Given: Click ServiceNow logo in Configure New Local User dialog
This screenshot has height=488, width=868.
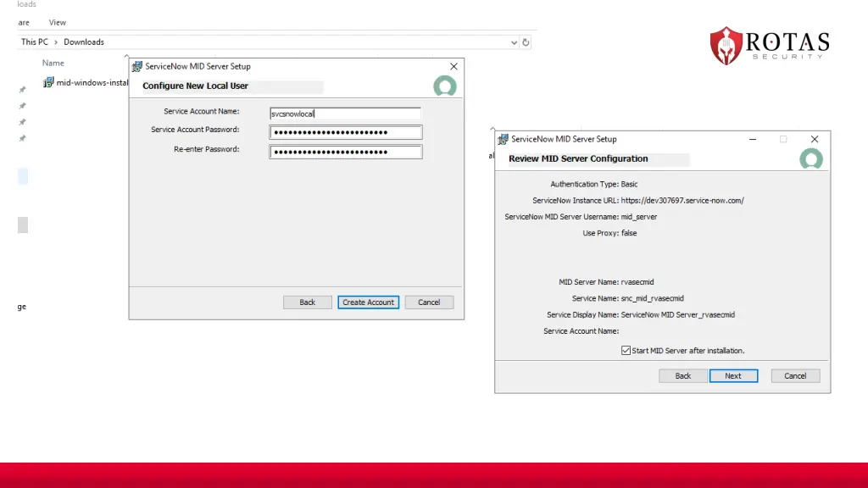Looking at the screenshot, I should coord(445,86).
